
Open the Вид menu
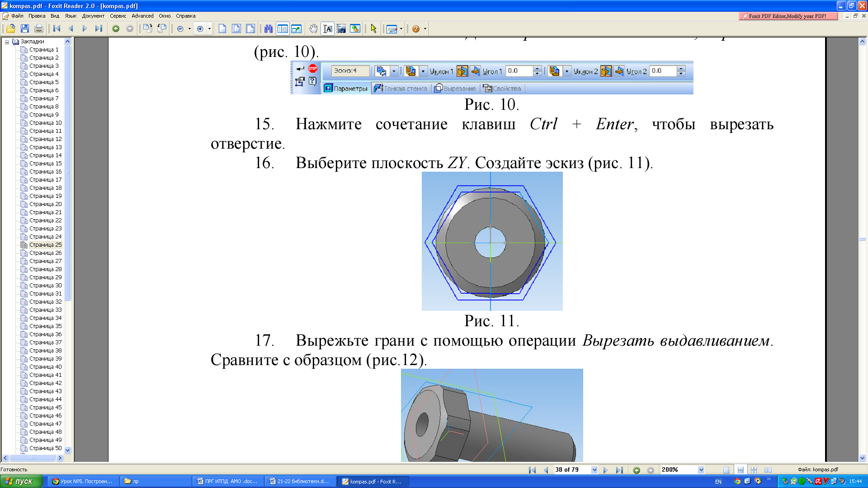[x=55, y=16]
